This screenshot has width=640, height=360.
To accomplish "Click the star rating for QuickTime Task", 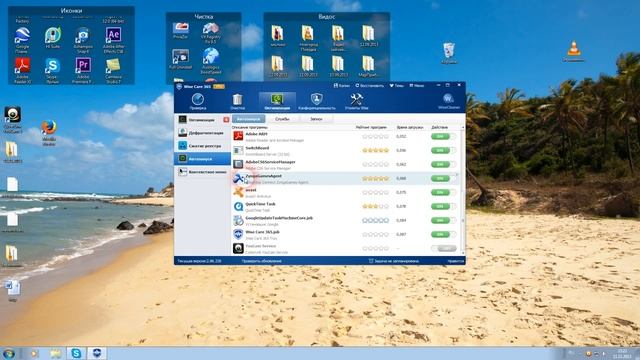I will pyautogui.click(x=376, y=206).
